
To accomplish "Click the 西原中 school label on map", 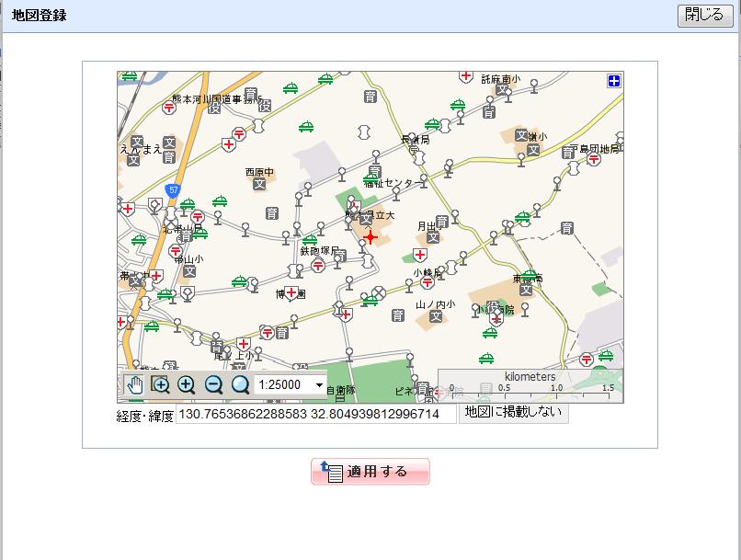I will (259, 172).
